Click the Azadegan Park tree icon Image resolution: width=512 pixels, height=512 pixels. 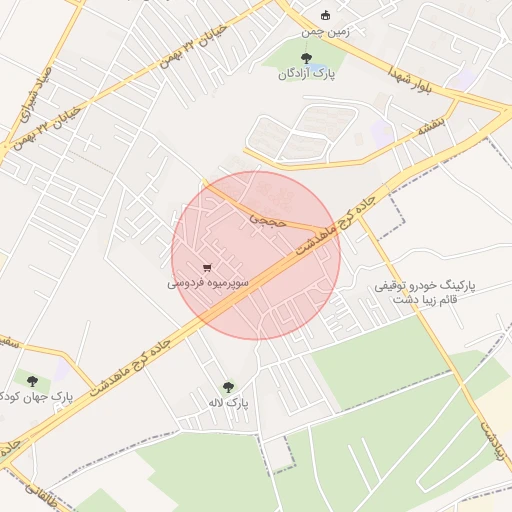[306, 58]
